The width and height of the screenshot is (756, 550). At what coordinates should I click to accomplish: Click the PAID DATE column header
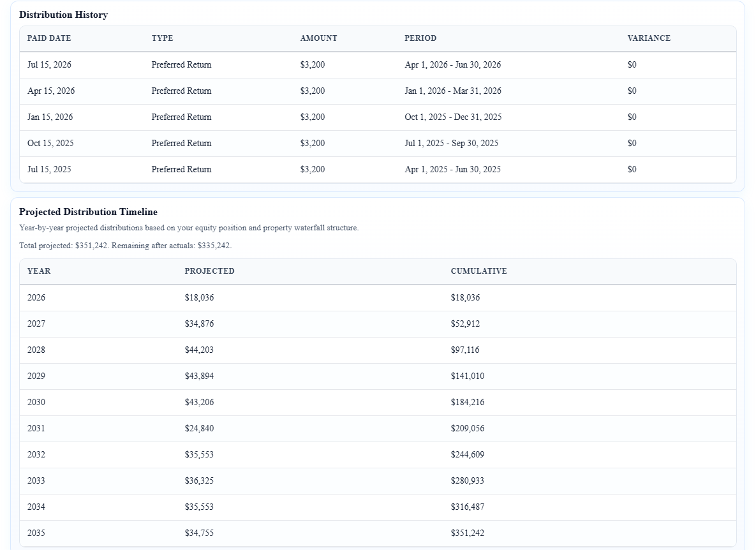coord(49,38)
